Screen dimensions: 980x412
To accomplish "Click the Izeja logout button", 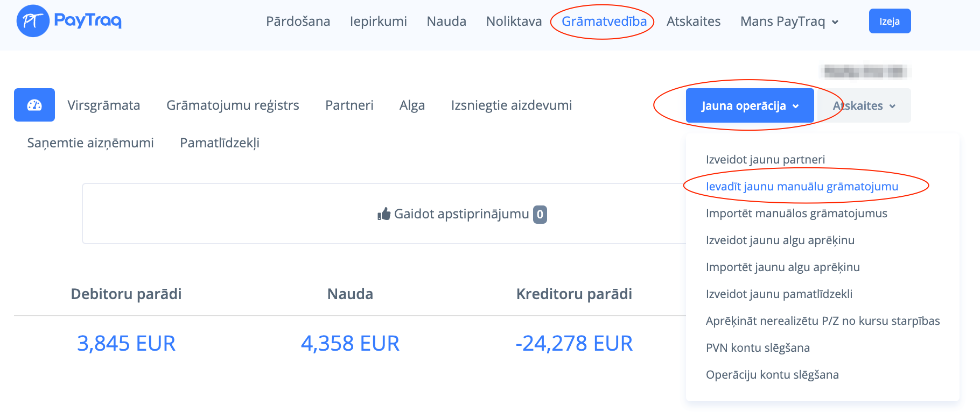I will pyautogui.click(x=890, y=22).
